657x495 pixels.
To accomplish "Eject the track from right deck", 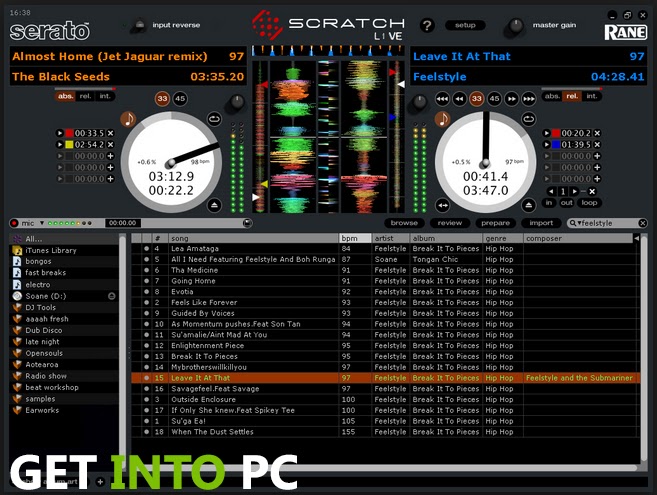I will [x=529, y=205].
